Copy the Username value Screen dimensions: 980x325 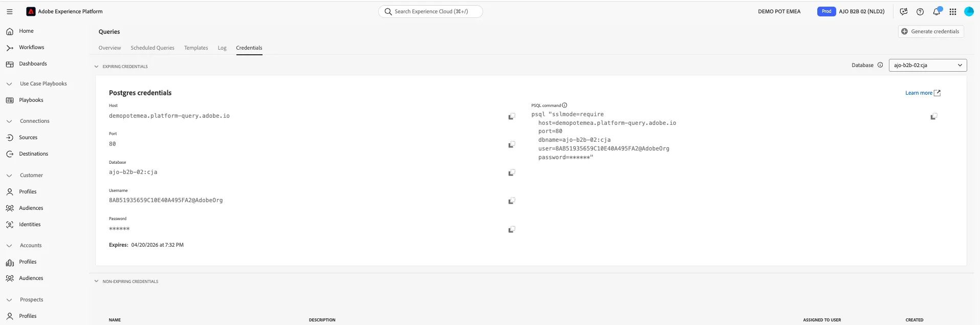coord(511,201)
